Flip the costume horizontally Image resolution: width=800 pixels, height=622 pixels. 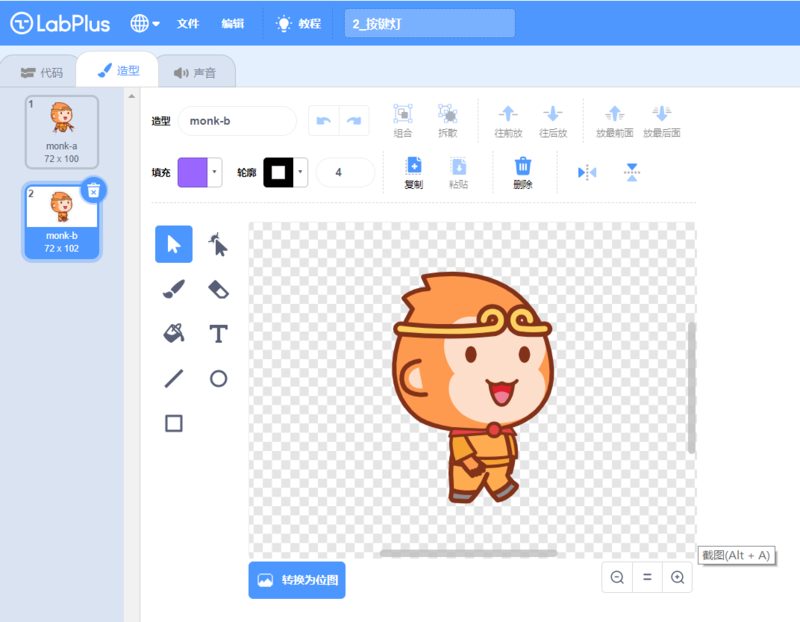(x=587, y=172)
